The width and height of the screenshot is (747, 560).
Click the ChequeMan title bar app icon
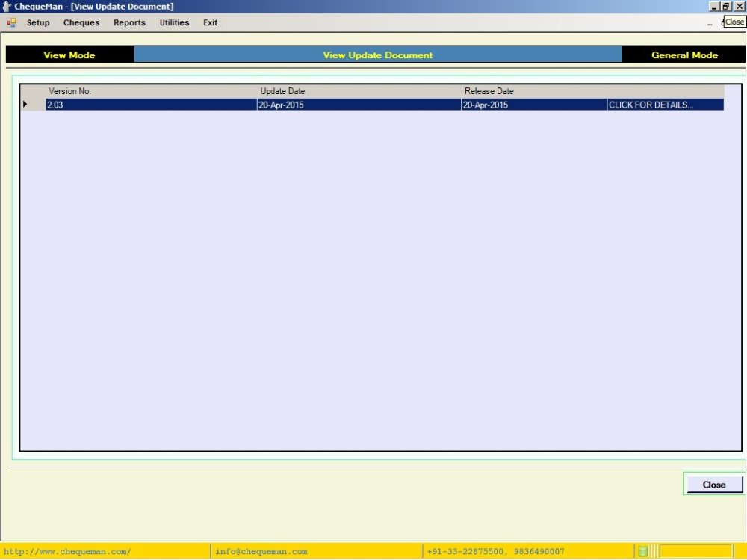[x=6, y=6]
